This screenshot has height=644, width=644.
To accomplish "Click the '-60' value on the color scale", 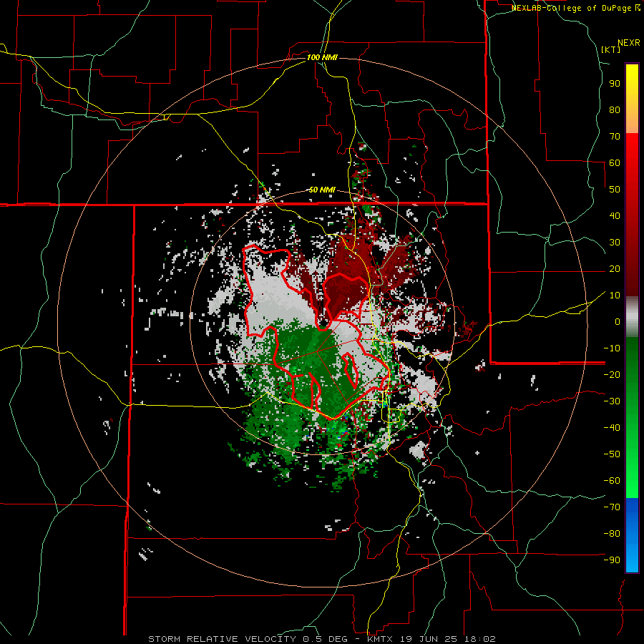I will point(612,481).
